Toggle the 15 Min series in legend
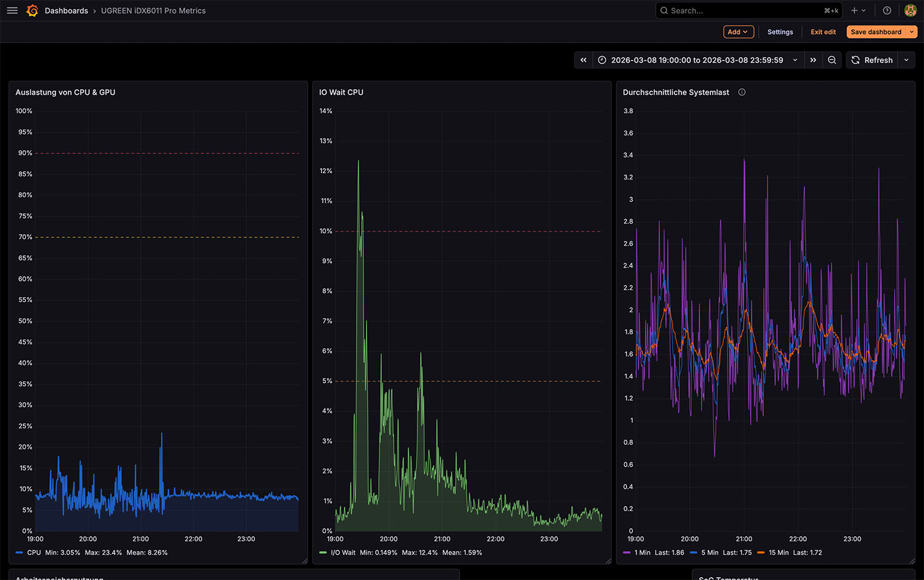The width and height of the screenshot is (924, 580). click(x=779, y=553)
